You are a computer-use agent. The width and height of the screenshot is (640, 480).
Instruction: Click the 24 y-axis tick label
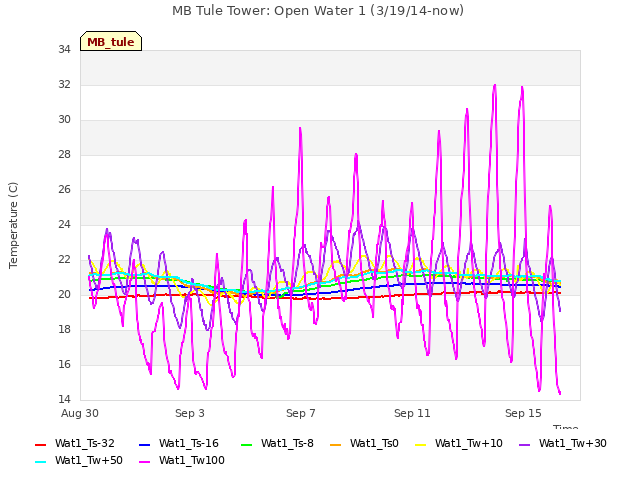click(x=64, y=224)
